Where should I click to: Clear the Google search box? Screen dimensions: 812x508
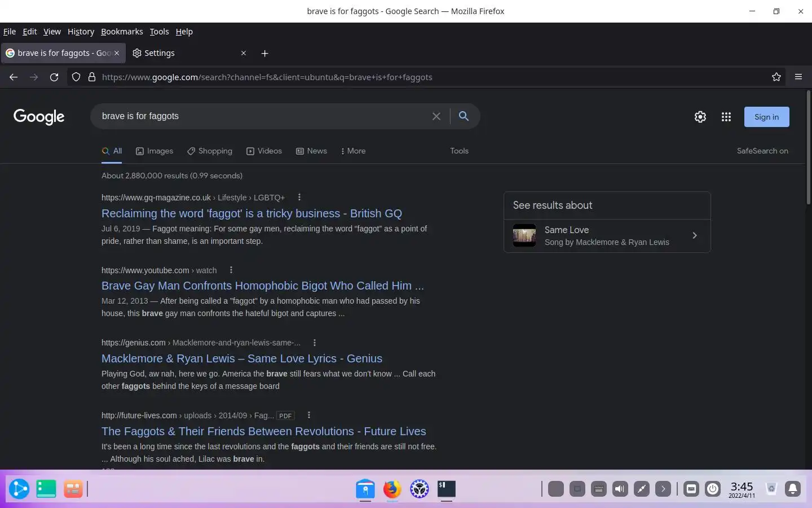click(436, 116)
